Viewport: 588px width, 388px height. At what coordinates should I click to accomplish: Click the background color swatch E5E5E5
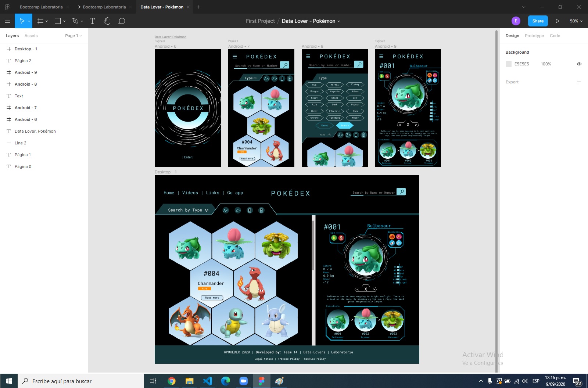509,64
